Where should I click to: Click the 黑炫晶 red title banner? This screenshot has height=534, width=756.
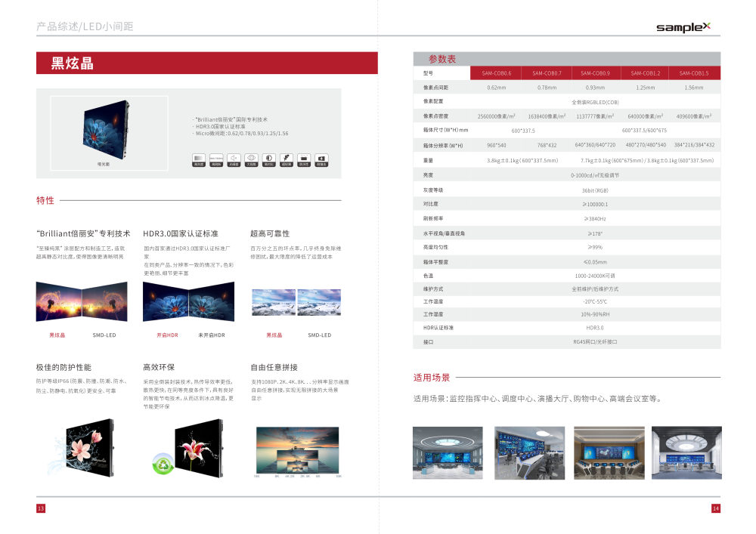(207, 63)
